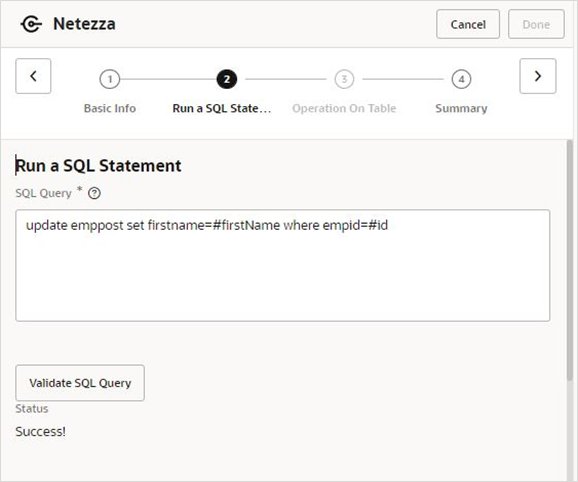
Task: Validate the SQL query
Action: pos(80,383)
